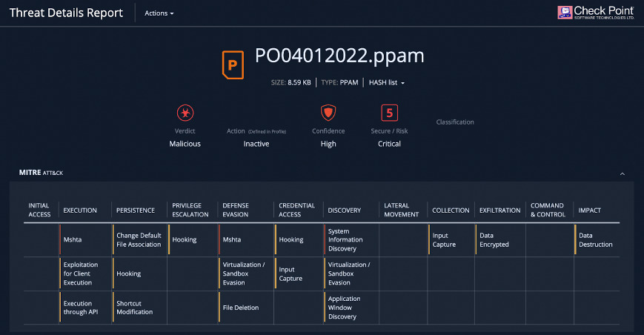Image resolution: width=644 pixels, height=335 pixels.
Task: Open the System Information Discovery technique
Action: point(345,239)
